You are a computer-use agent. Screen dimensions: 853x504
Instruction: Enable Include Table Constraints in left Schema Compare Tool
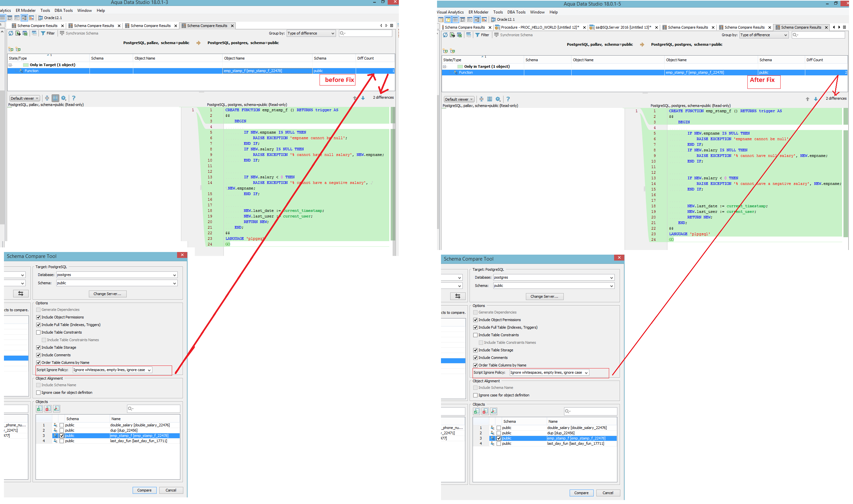39,333
